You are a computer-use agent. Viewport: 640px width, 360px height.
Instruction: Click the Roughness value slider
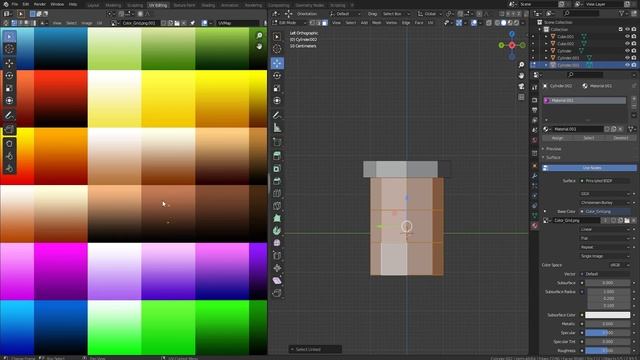pos(607,350)
